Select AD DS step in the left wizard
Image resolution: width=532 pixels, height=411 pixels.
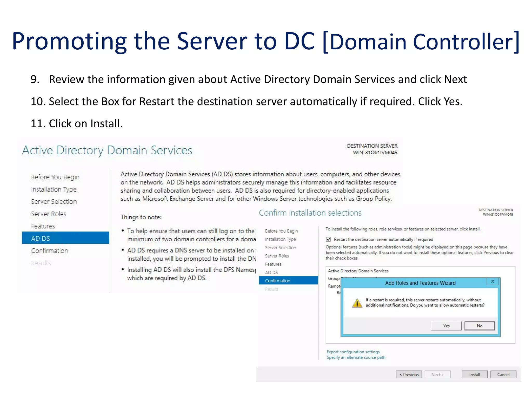coord(65,238)
